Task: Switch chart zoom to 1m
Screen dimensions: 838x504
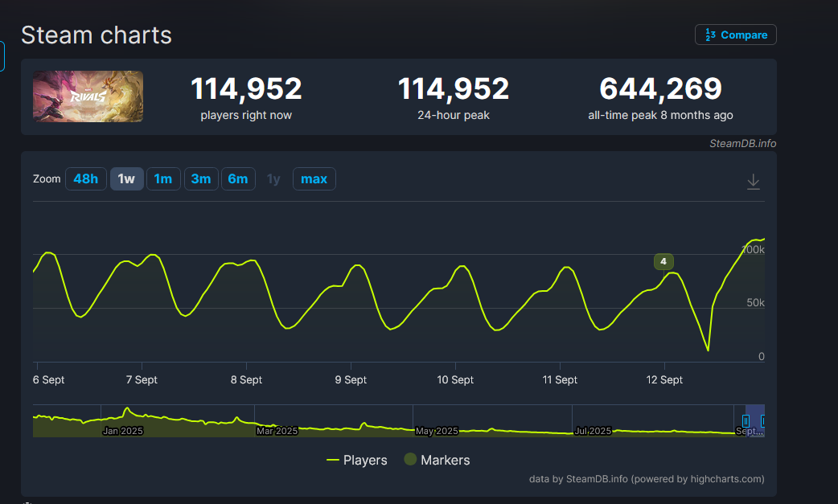Action: (x=163, y=179)
